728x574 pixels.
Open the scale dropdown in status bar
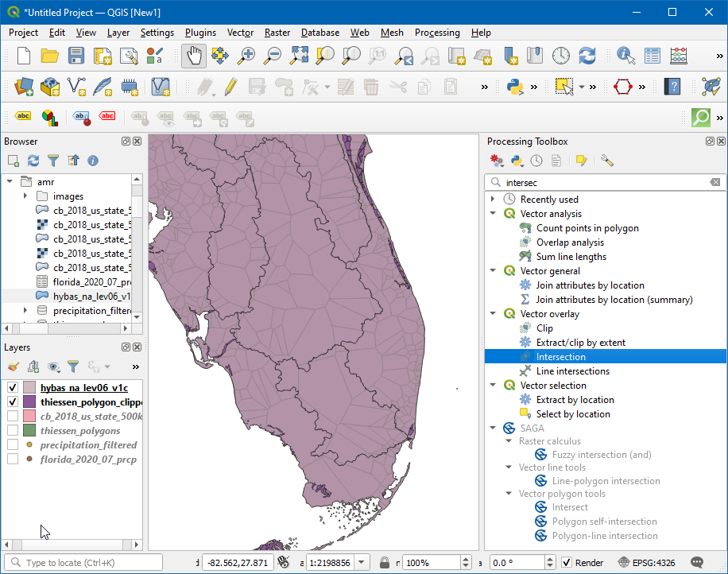pos(362,562)
